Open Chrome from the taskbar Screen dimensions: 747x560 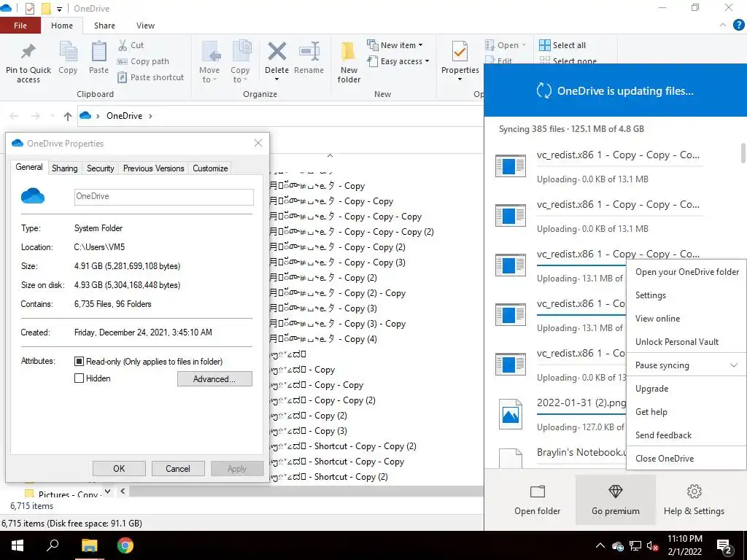click(125, 545)
